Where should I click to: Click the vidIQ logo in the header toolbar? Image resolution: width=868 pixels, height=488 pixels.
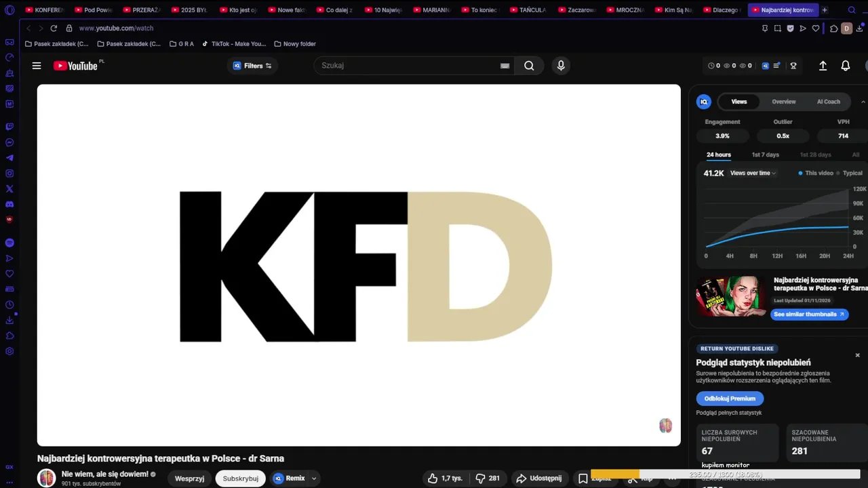coord(766,66)
